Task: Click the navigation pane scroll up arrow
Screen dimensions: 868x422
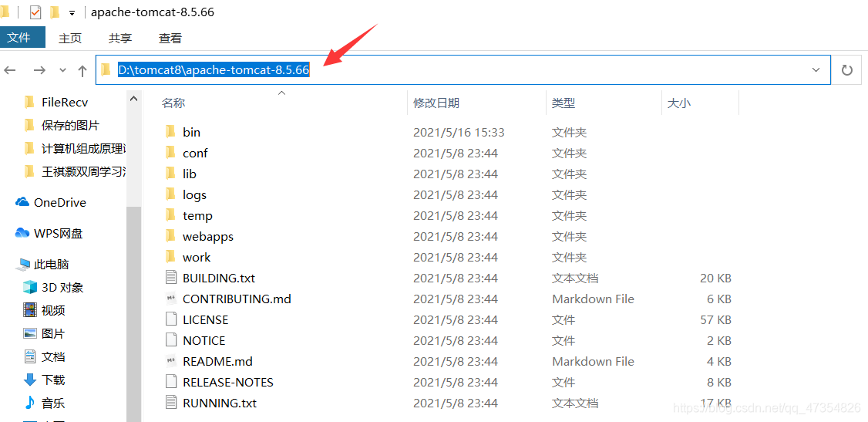Action: point(133,99)
